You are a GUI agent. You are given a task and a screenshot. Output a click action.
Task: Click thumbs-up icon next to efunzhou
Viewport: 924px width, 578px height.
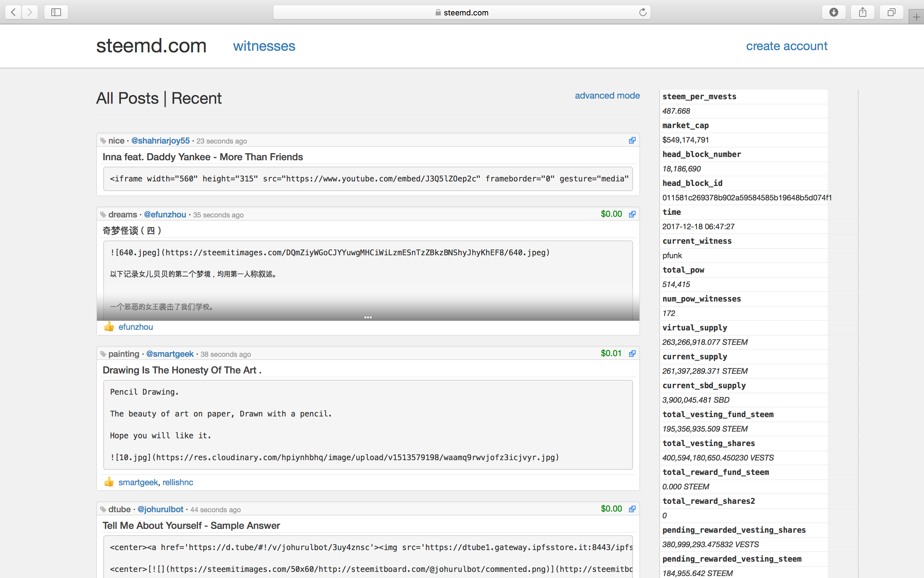click(109, 327)
